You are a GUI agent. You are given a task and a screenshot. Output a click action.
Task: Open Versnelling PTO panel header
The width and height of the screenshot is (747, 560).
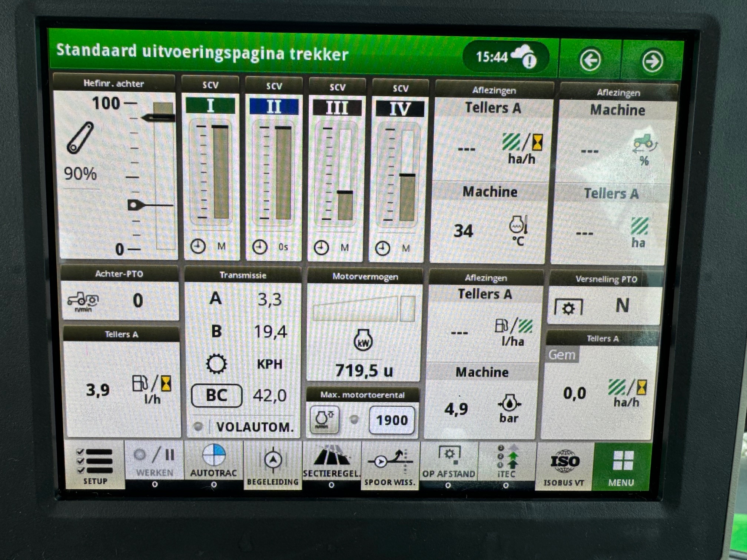(606, 279)
